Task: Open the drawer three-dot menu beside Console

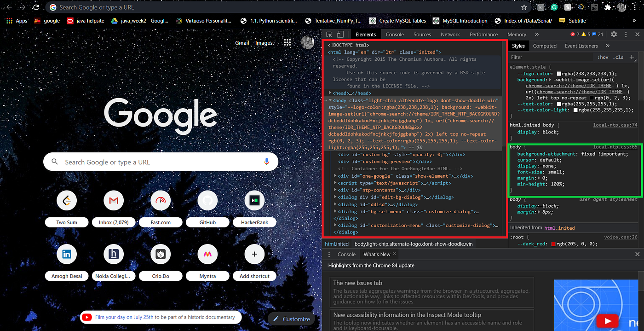Action: 329,254
